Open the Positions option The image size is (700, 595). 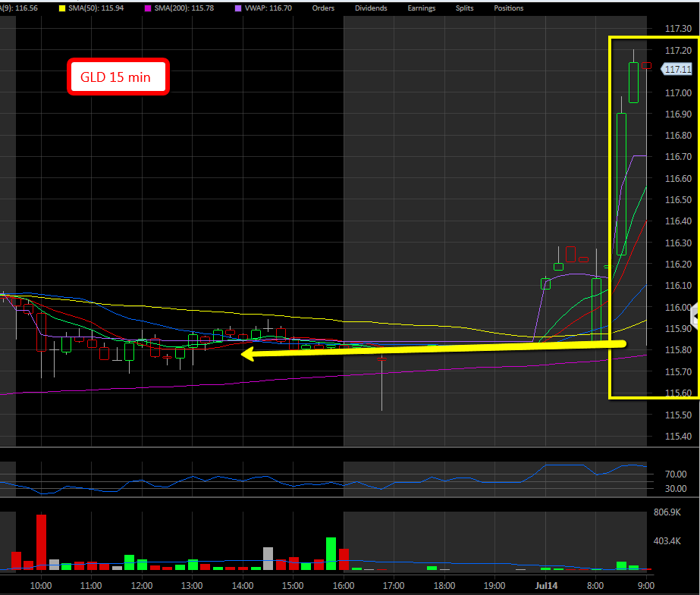coord(509,8)
